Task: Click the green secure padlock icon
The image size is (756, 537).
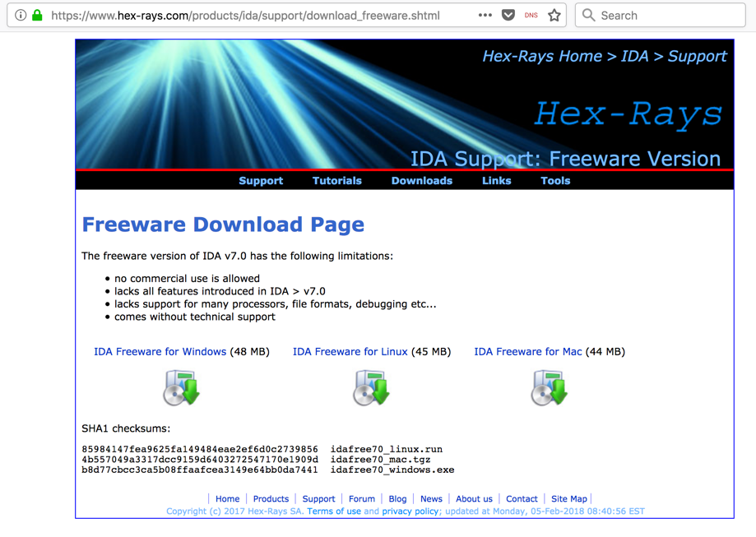Action: tap(37, 15)
